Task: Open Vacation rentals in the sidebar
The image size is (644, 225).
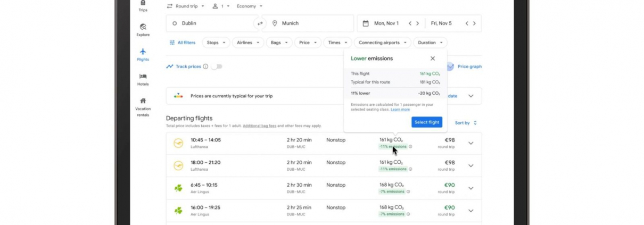Action: [x=143, y=106]
